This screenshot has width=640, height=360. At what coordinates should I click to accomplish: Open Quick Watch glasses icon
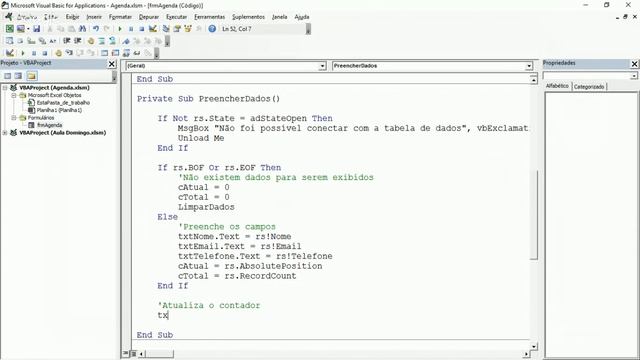[137, 53]
